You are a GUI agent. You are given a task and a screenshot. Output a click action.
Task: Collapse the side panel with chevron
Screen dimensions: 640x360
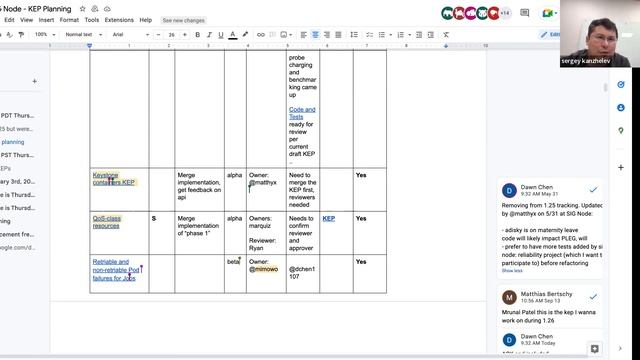coord(620,349)
